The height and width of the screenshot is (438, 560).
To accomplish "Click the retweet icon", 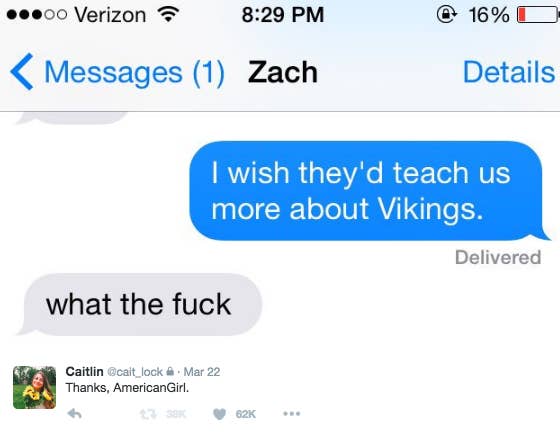I will tap(148, 414).
